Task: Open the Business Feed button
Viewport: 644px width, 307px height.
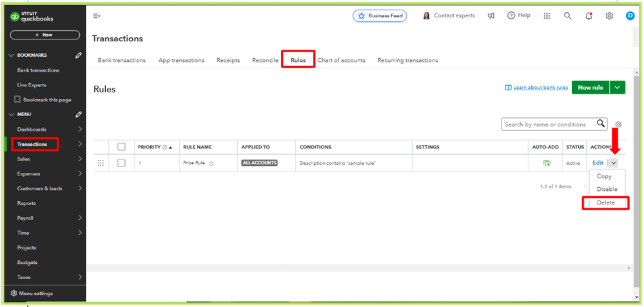Action: 380,16
